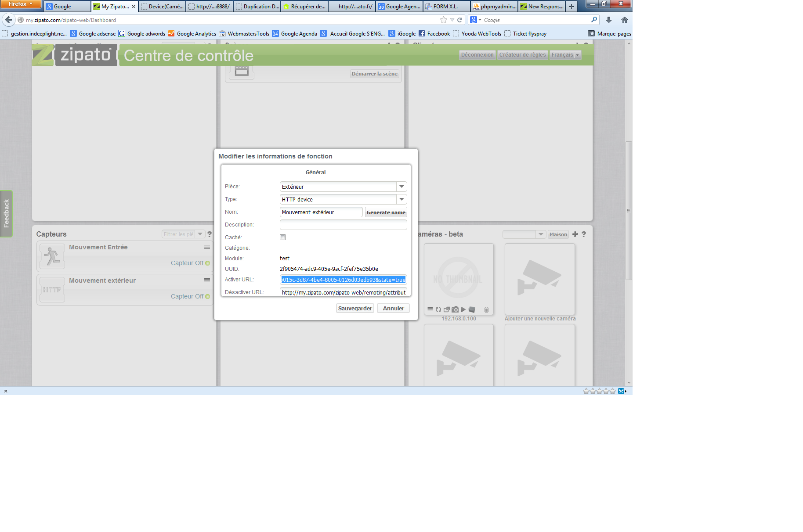Screen dimensions: 803x532
Task: Play the 192.168.0.100 camera stream
Action: click(463, 309)
